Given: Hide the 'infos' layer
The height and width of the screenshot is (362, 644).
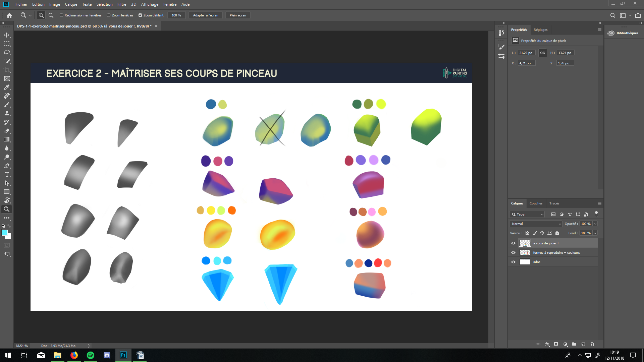Looking at the screenshot, I should 513,262.
